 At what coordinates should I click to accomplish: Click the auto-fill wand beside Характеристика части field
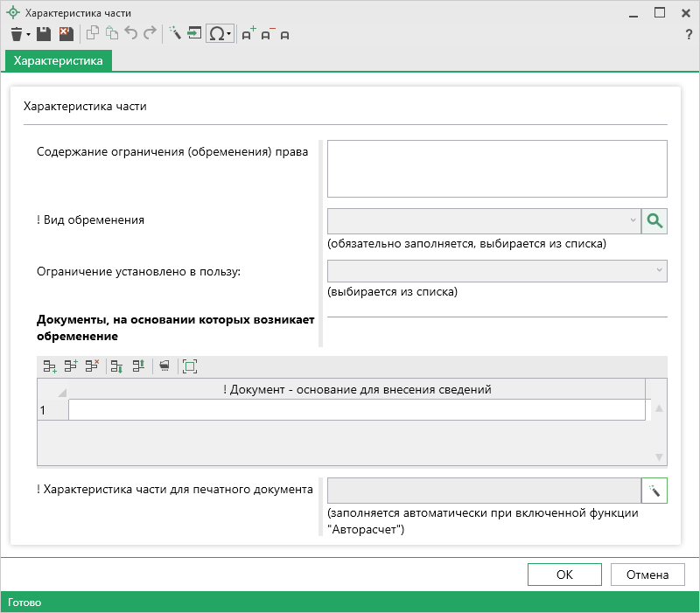click(654, 490)
